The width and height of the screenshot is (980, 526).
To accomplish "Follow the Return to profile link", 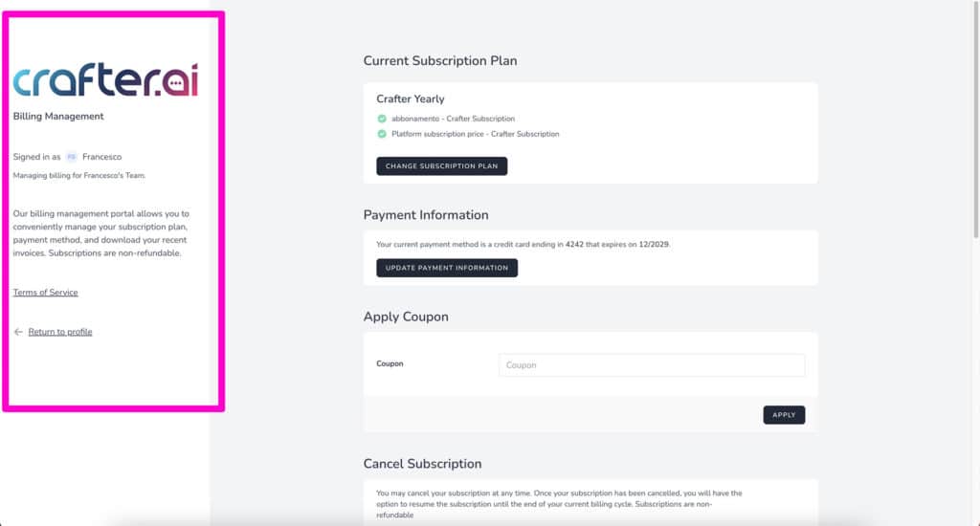I will 60,332.
